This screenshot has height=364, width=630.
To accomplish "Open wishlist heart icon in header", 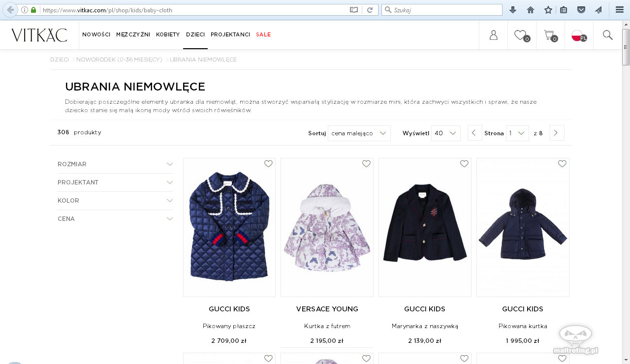I will 521,35.
